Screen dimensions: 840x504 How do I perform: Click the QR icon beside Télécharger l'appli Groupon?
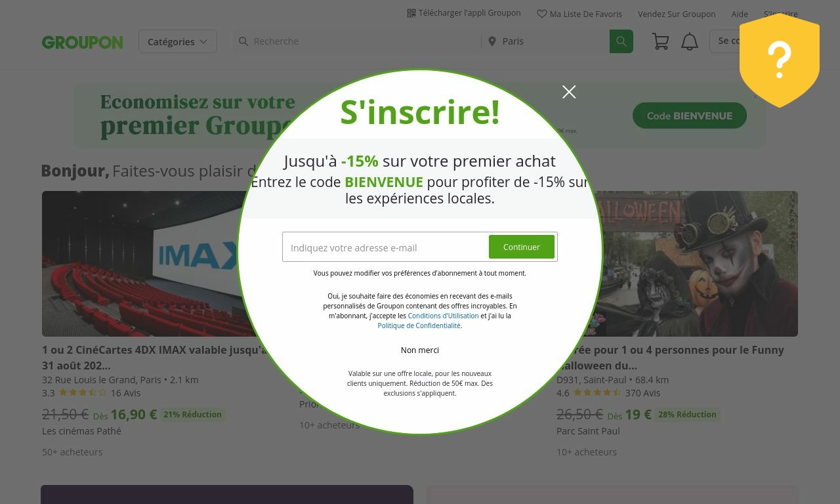[411, 13]
